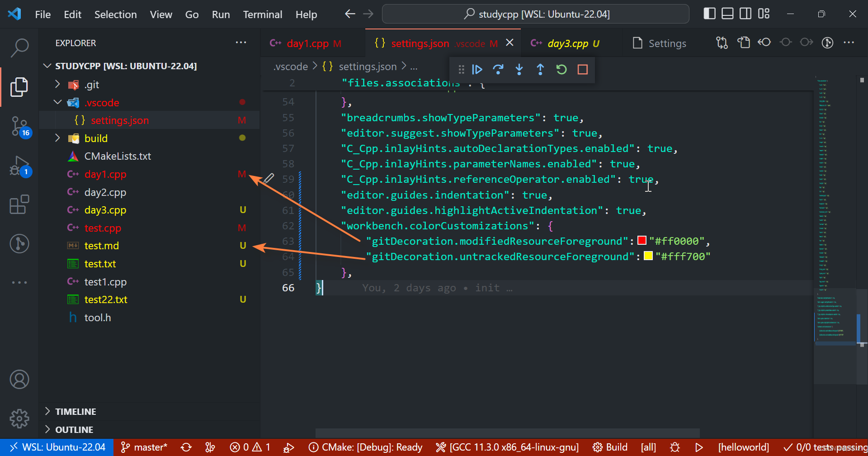Click debug Step Out button
This screenshot has height=456, width=868.
coord(540,70)
